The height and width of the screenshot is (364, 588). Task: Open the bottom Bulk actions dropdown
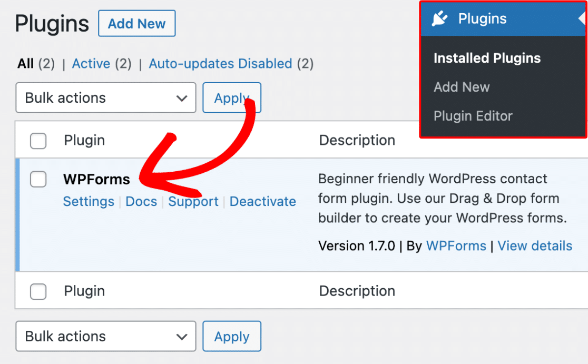(106, 337)
